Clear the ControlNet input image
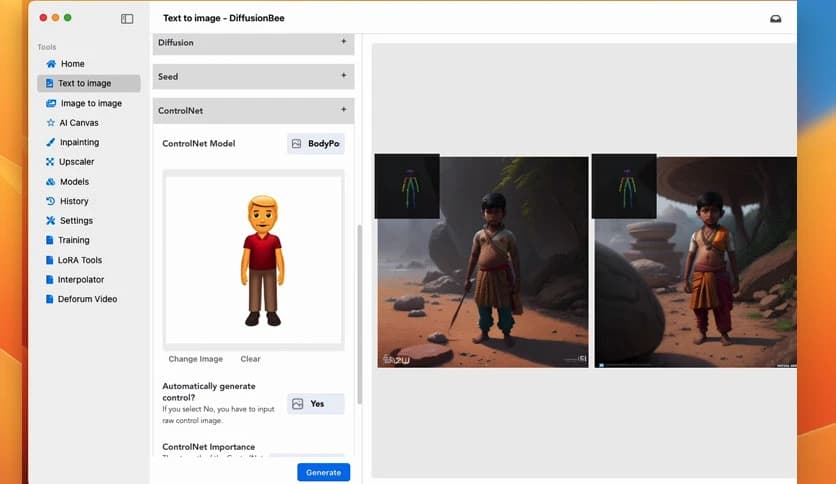 (x=250, y=359)
